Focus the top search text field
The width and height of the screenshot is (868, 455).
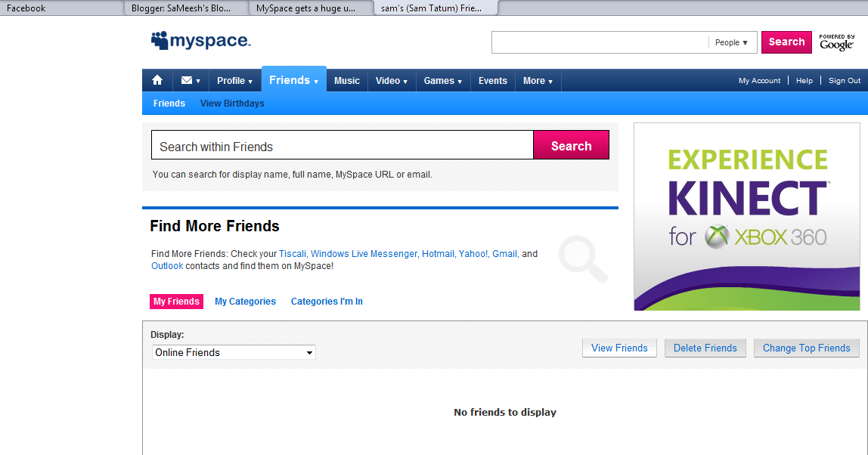pos(600,42)
